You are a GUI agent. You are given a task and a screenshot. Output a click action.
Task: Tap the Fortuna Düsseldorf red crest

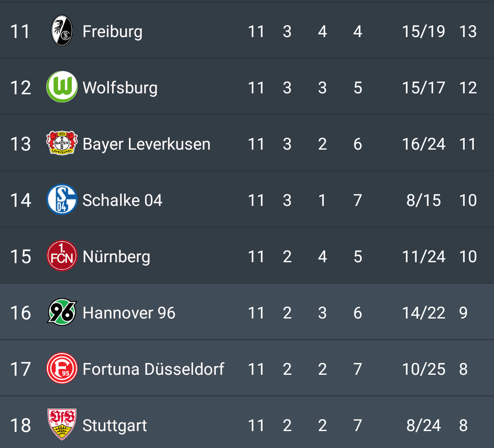[x=62, y=368]
